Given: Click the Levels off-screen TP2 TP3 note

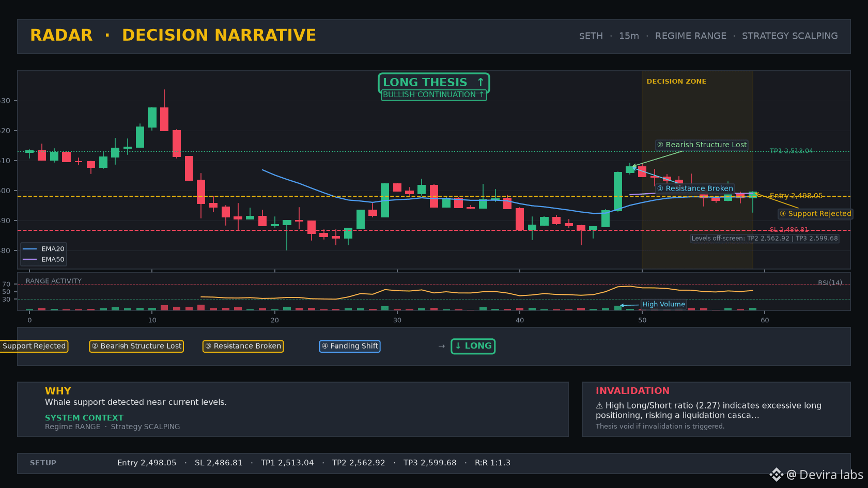Looking at the screenshot, I should click(x=765, y=239).
